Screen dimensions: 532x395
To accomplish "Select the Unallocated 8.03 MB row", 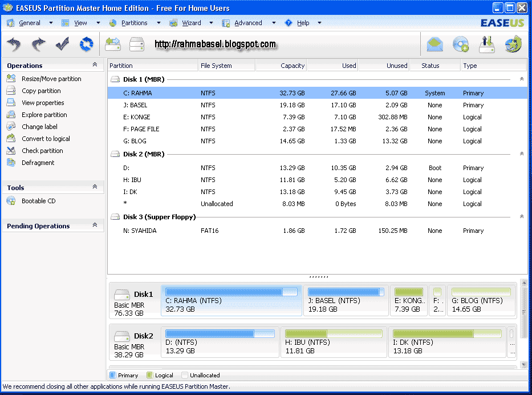I will pos(317,204).
